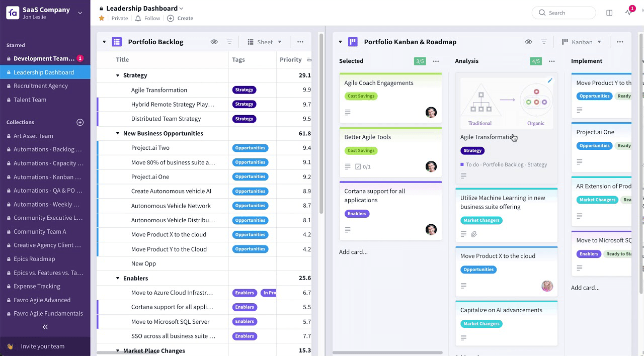Select Talent Team in sidebar

(x=30, y=100)
